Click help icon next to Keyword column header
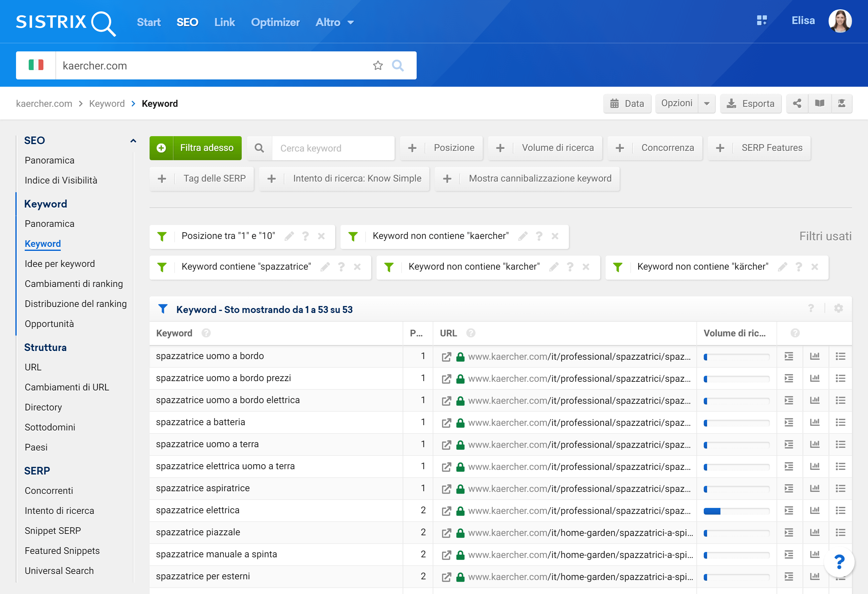Image resolution: width=868 pixels, height=594 pixels. tap(206, 333)
